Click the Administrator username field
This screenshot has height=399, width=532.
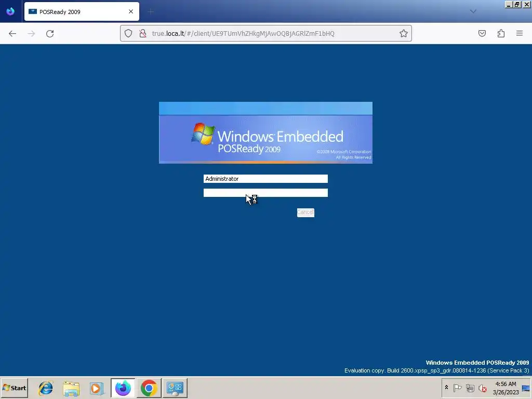(265, 179)
